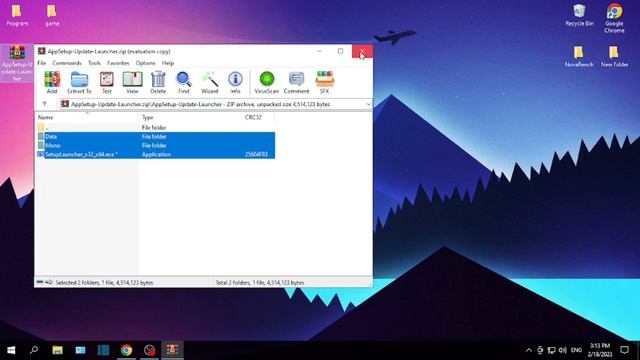The width and height of the screenshot is (640, 360).
Task: Select Google Chrome desktop shortcut
Action: 614,18
